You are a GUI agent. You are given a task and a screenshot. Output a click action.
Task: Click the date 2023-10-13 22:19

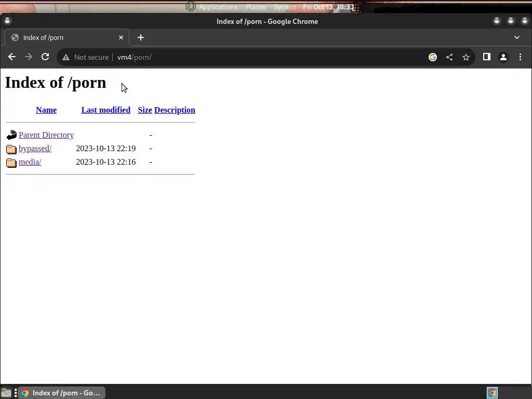point(106,149)
